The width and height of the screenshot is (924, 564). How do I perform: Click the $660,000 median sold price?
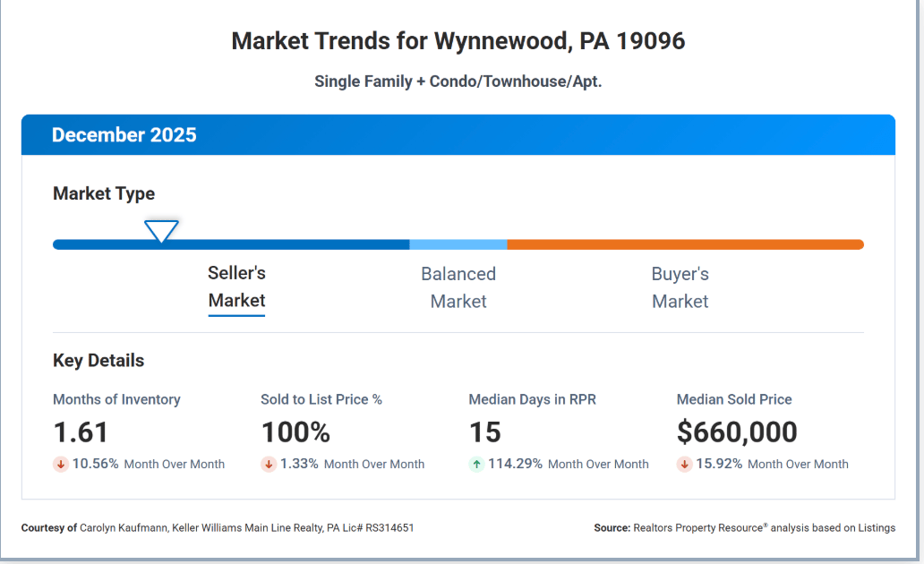pos(737,432)
